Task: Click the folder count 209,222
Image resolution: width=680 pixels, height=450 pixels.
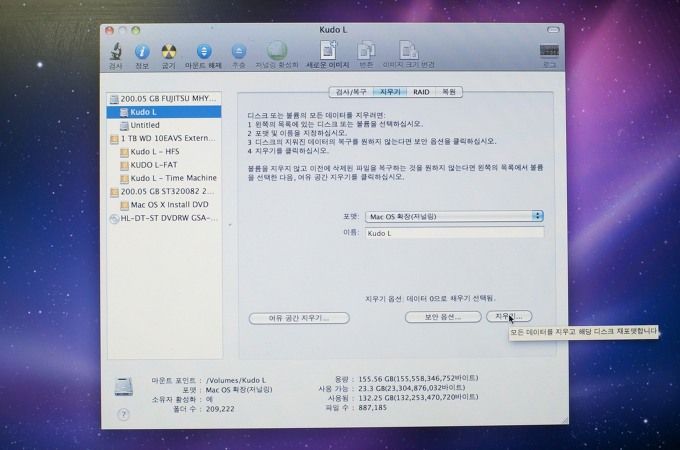Action: click(220, 409)
